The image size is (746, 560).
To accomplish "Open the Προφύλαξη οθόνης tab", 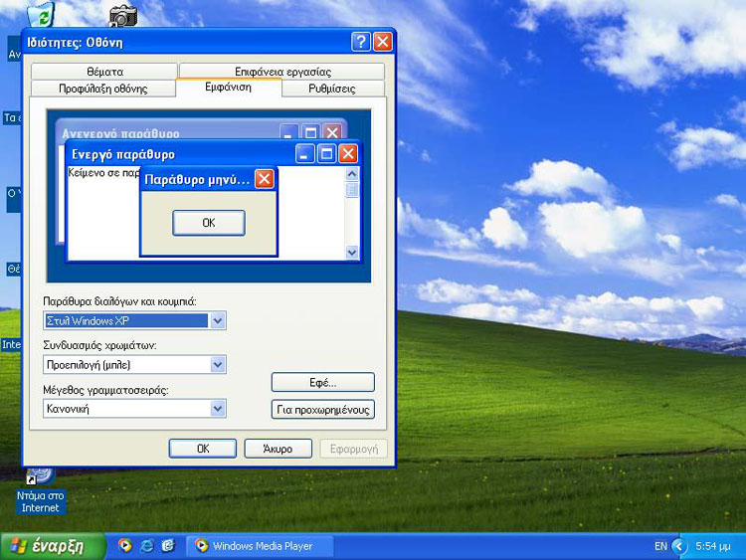I will click(103, 89).
